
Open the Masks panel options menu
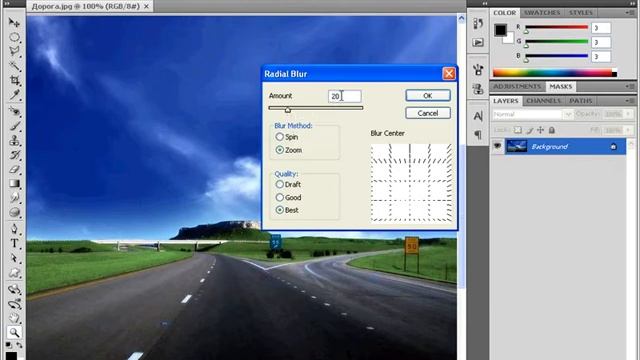pyautogui.click(x=630, y=87)
